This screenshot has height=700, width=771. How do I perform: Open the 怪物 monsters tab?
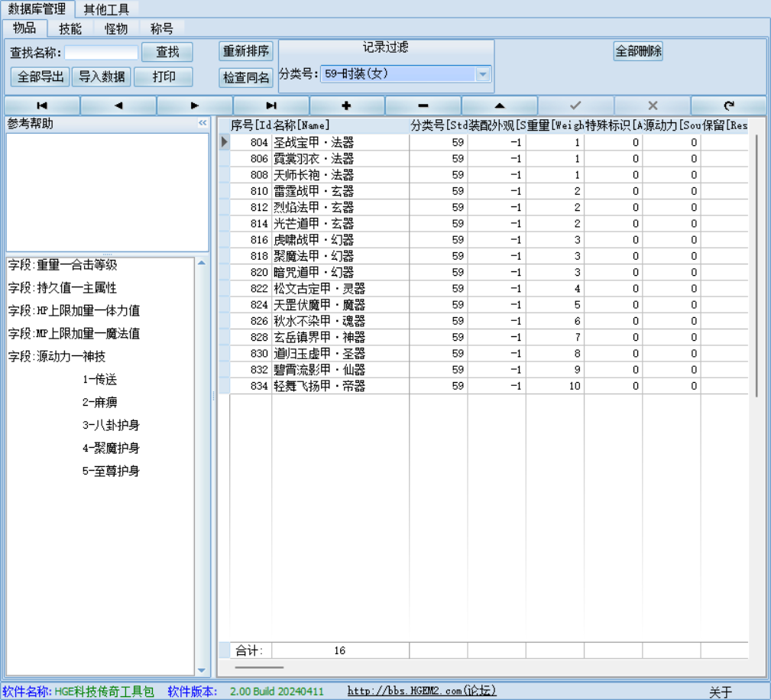pyautogui.click(x=116, y=29)
